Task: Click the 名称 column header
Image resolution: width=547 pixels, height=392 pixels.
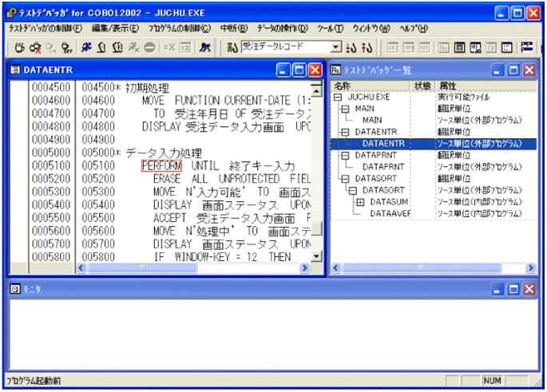Action: (371, 85)
